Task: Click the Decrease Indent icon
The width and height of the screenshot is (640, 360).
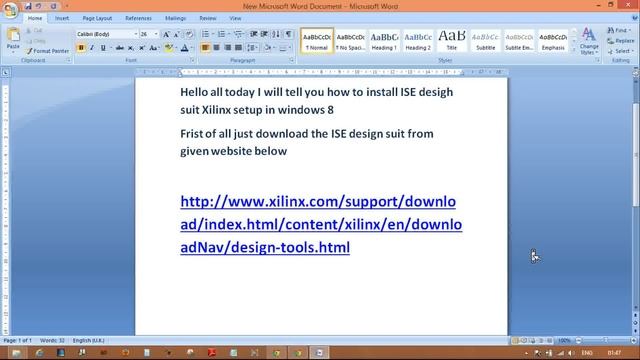Action: point(253,34)
